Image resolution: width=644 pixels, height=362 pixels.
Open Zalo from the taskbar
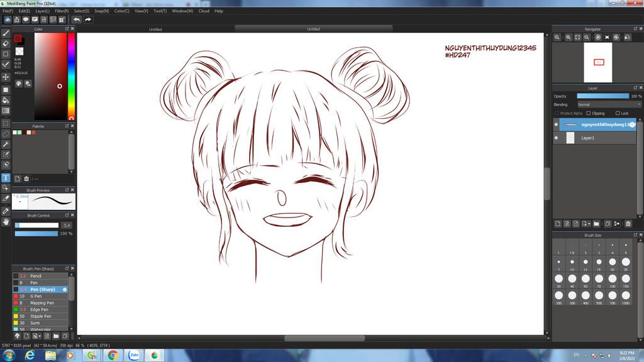(133, 356)
